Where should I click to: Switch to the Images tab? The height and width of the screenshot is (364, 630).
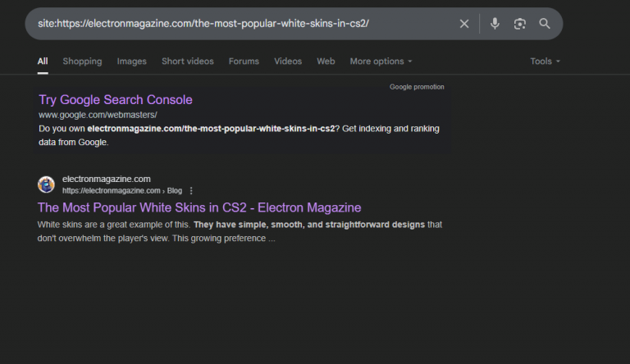coord(132,61)
